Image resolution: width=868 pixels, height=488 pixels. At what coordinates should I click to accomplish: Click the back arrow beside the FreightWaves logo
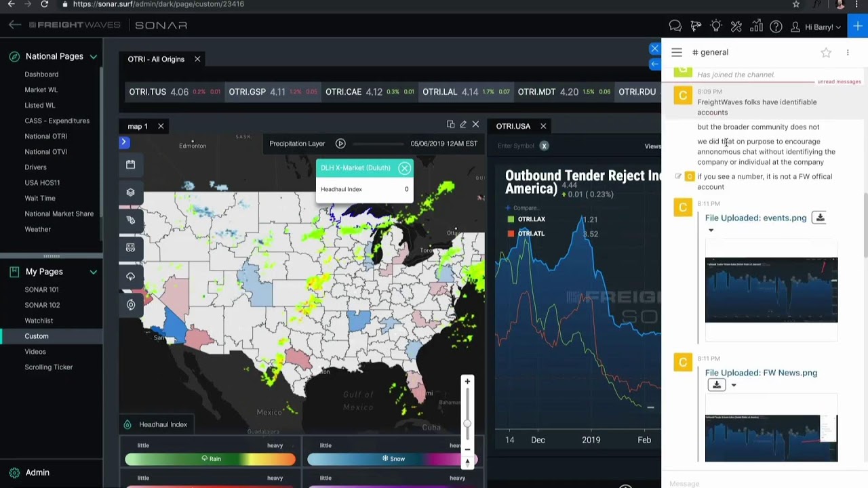[x=15, y=25]
